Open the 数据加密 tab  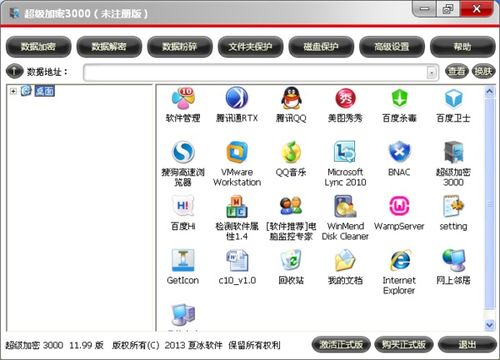point(38,47)
